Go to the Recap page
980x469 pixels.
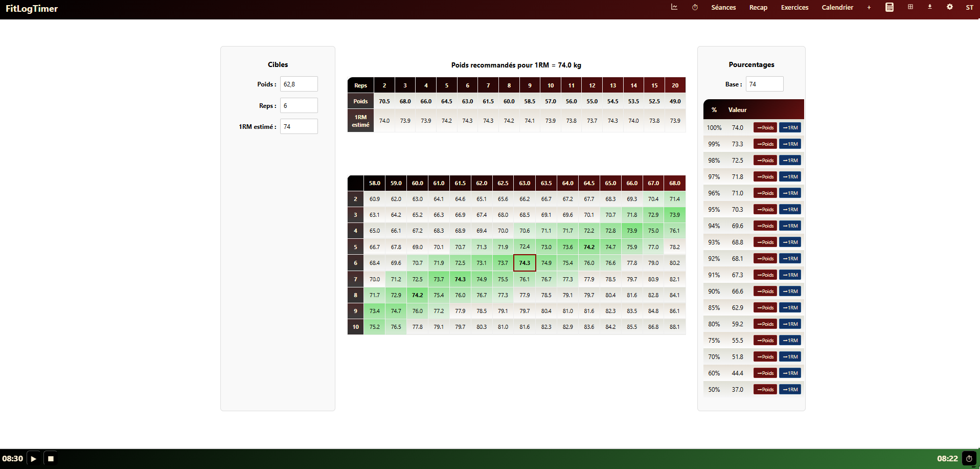point(758,8)
